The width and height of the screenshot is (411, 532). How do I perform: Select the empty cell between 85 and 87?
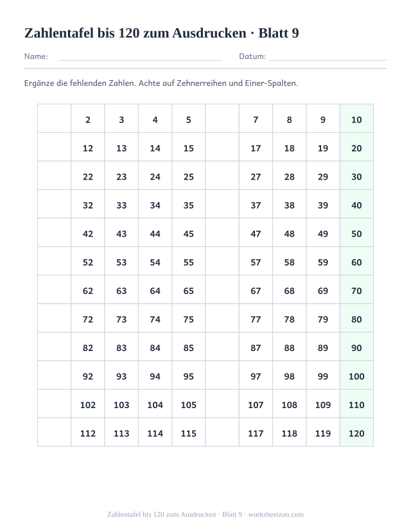pyautogui.click(x=222, y=347)
